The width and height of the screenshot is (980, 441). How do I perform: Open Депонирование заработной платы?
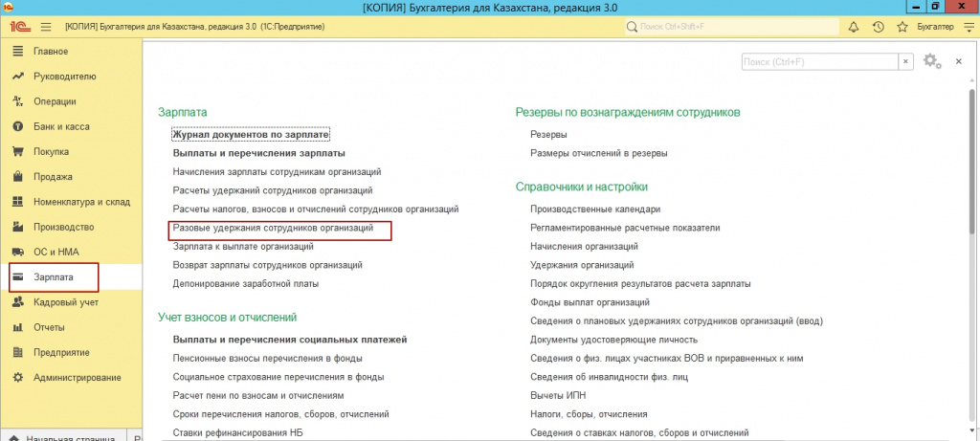[246, 283]
